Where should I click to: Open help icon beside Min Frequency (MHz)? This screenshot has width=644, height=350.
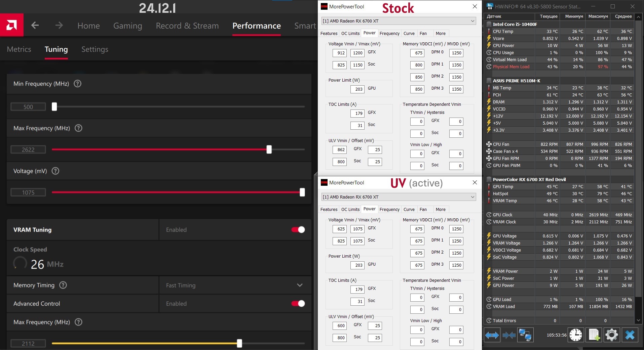(x=77, y=84)
